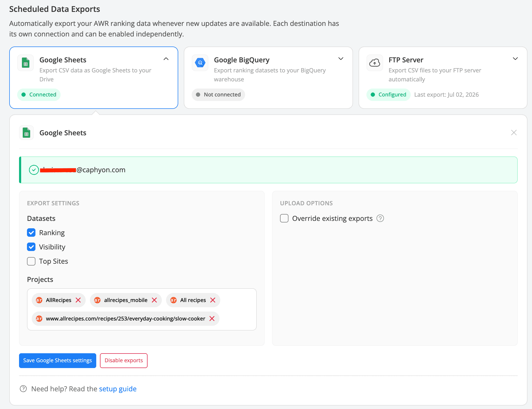The width and height of the screenshot is (532, 409).
Task: Click the Connected status badge
Action: click(x=39, y=95)
